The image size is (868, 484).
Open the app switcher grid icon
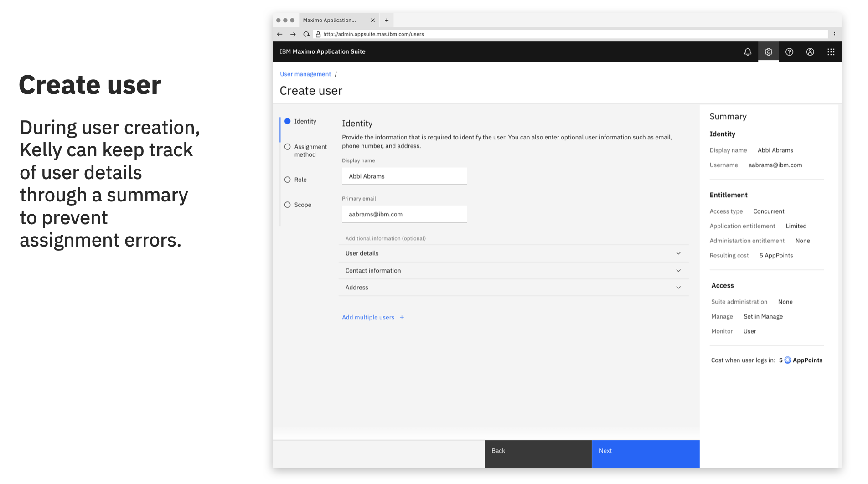(x=831, y=52)
